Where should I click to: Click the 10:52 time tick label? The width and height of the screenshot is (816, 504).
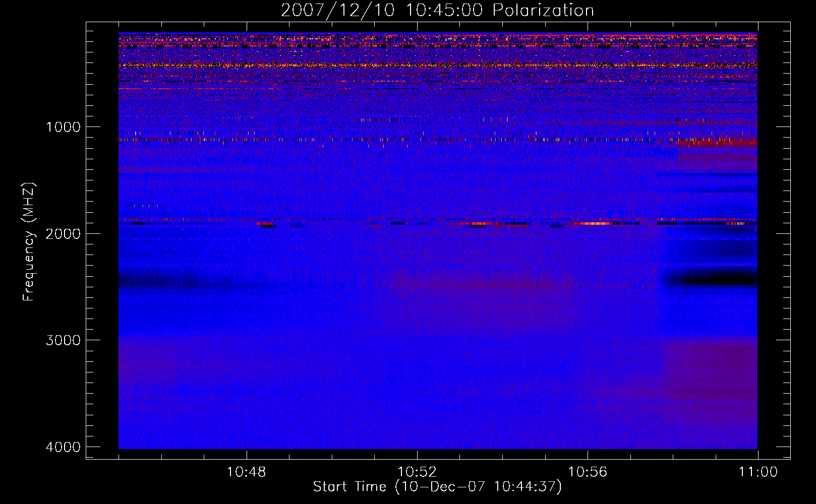point(417,472)
